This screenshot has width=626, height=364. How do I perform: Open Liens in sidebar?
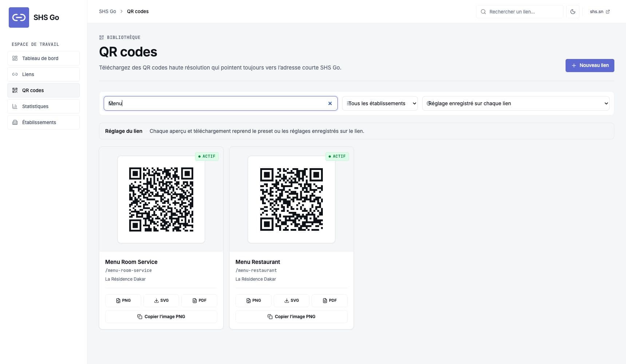click(x=43, y=74)
